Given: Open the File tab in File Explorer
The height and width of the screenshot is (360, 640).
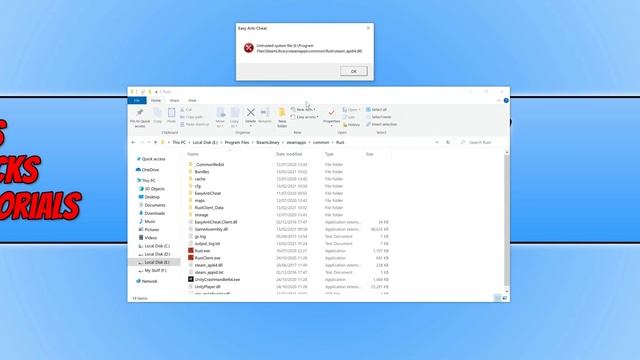Looking at the screenshot, I should 137,100.
